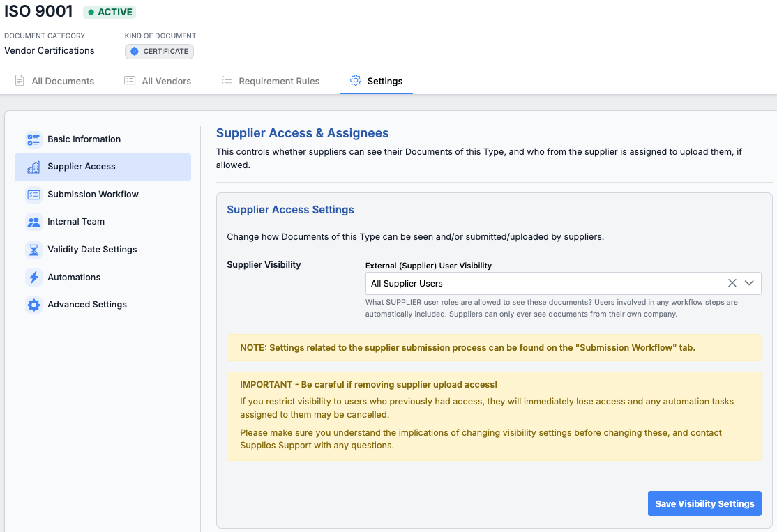The width and height of the screenshot is (777, 532).
Task: Clear the All Supplier Users selection
Action: click(732, 283)
